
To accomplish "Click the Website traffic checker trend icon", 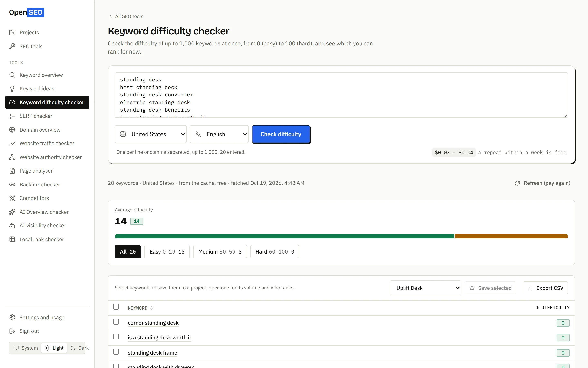I will (12, 143).
